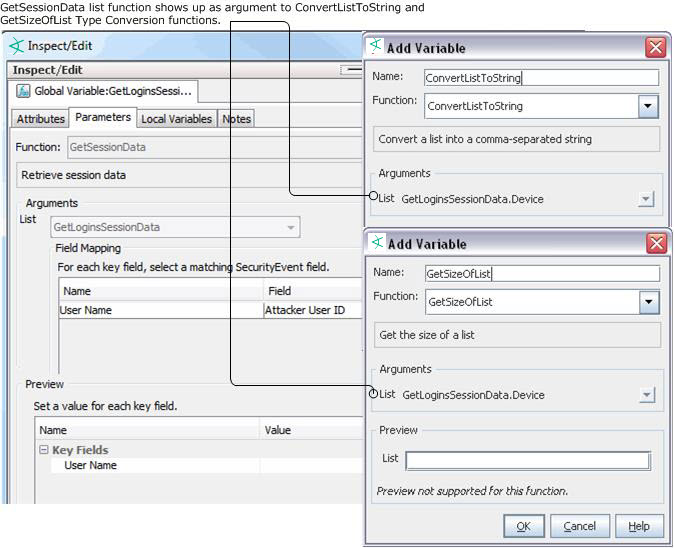
Task: Switch to Local Variables tab
Action: pyautogui.click(x=177, y=119)
